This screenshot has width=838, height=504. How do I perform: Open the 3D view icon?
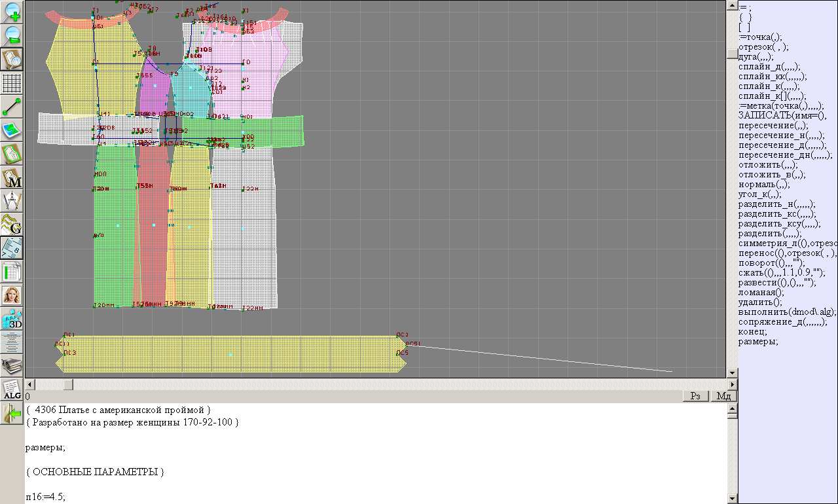pos(12,319)
